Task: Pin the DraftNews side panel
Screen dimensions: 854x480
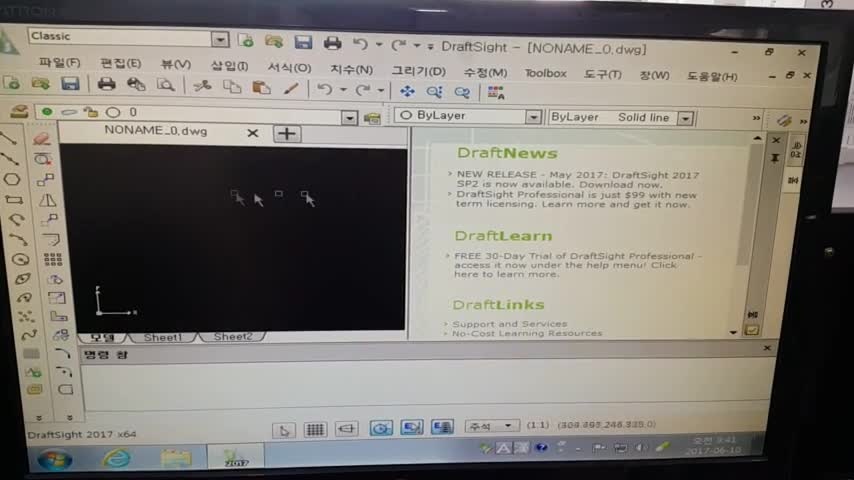Action: pyautogui.click(x=774, y=158)
